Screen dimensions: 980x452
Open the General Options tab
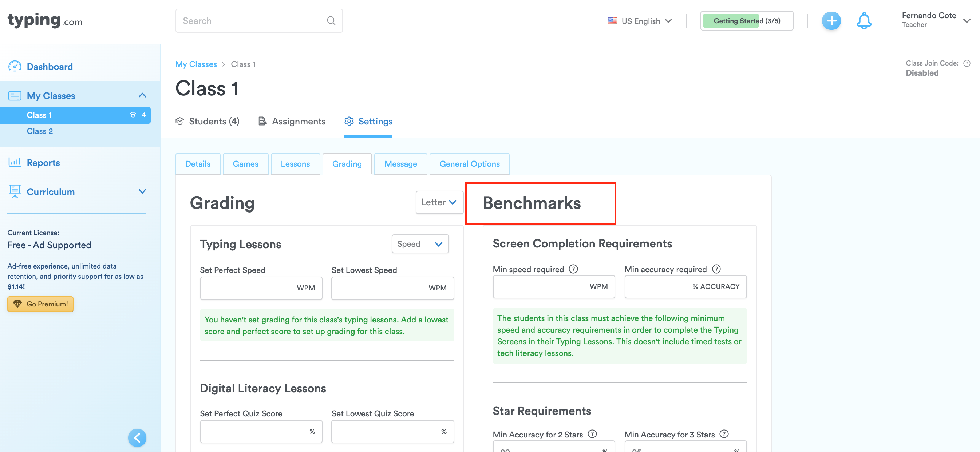pyautogui.click(x=470, y=164)
